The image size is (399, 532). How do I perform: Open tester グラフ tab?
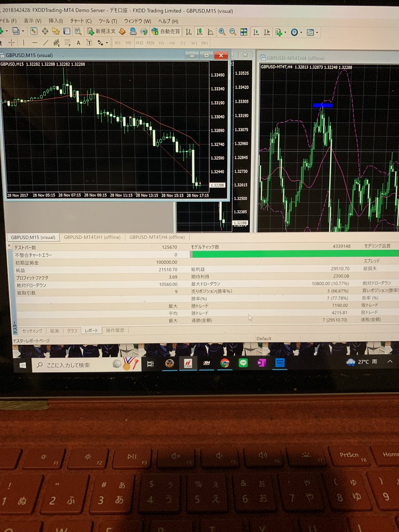pos(71,331)
